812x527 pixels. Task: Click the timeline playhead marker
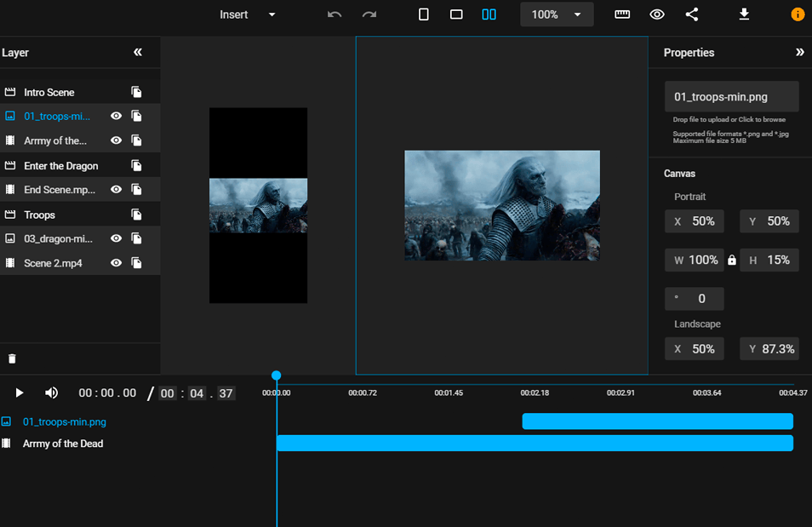pos(277,375)
